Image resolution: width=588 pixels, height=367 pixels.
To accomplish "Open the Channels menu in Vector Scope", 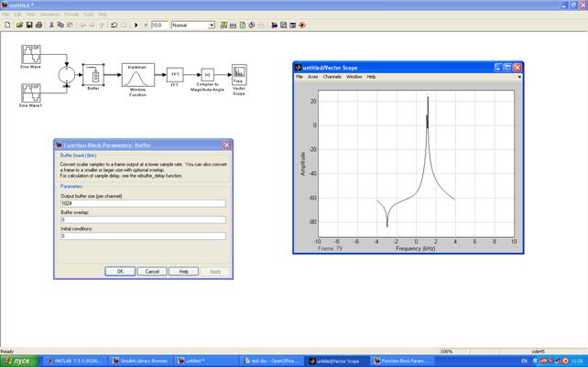I will tap(332, 77).
